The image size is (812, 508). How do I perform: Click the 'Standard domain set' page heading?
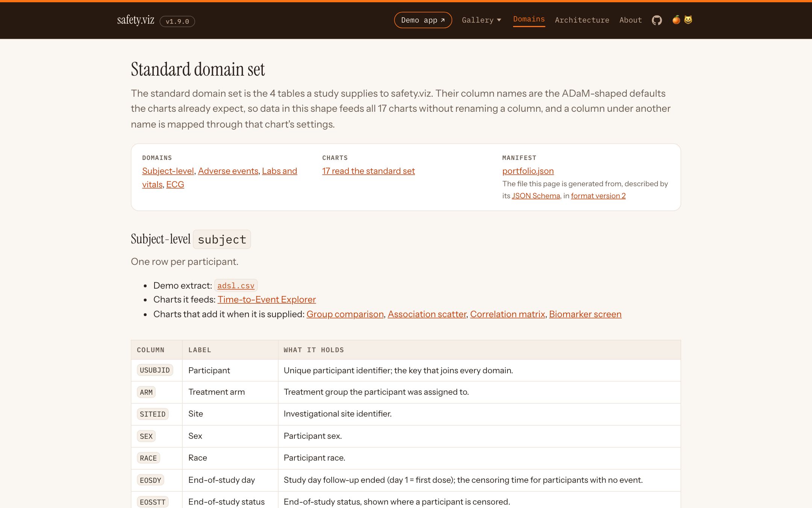click(198, 69)
